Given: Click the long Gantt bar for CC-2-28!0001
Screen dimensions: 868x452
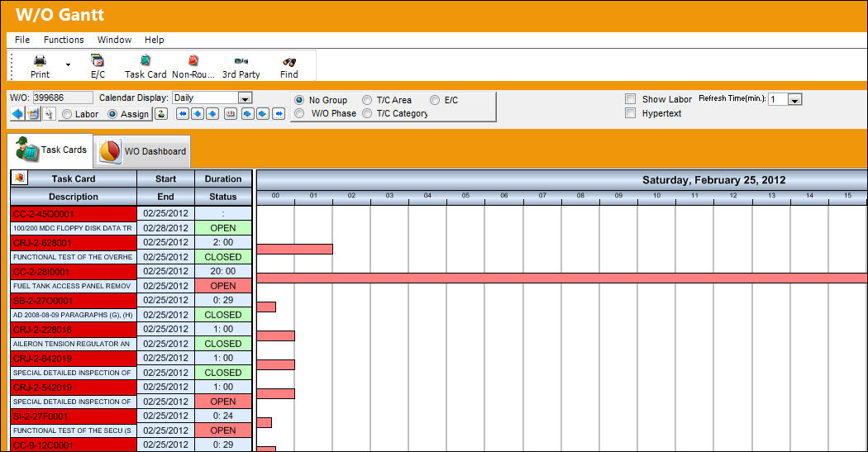Looking at the screenshot, I should point(562,278).
